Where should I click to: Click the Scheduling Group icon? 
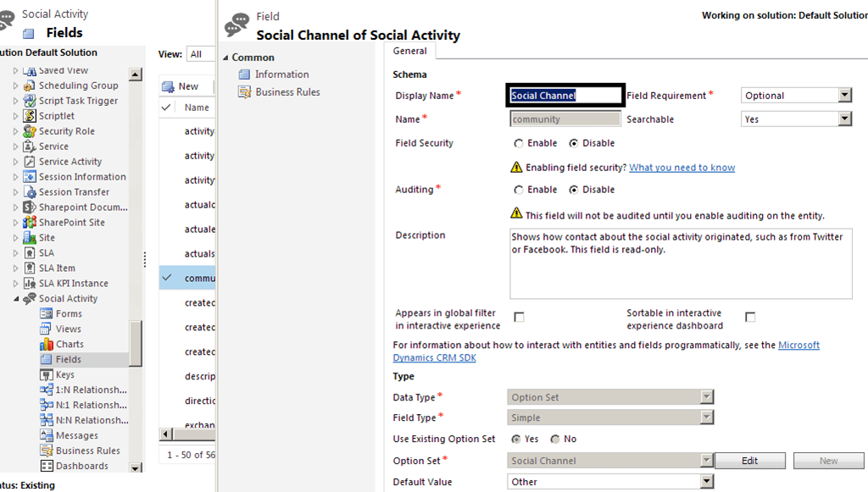pyautogui.click(x=30, y=86)
